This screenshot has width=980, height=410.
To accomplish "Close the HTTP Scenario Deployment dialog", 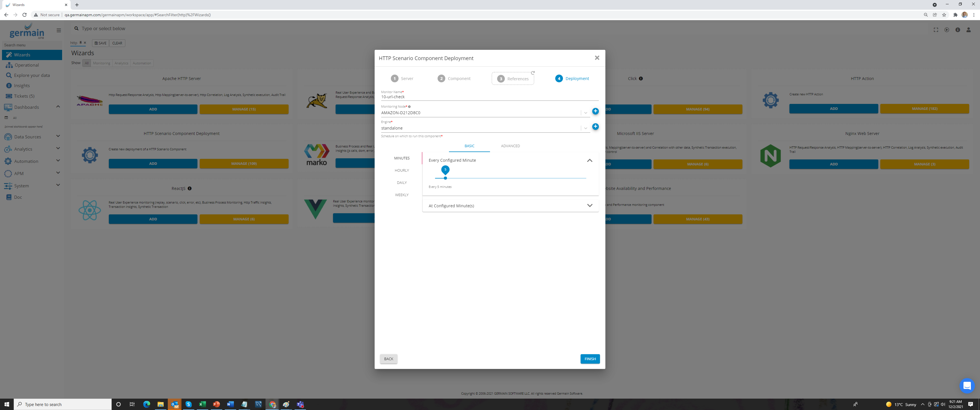I will click(597, 58).
